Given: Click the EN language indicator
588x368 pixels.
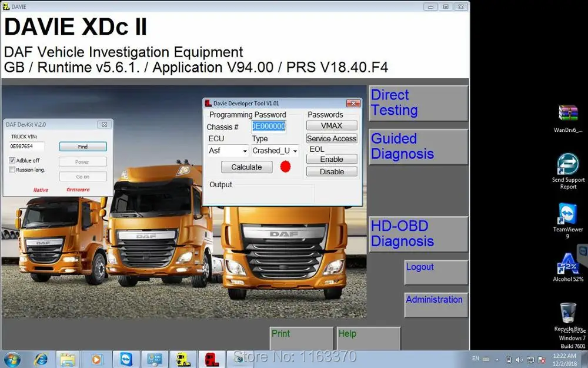Looking at the screenshot, I should click(476, 359).
